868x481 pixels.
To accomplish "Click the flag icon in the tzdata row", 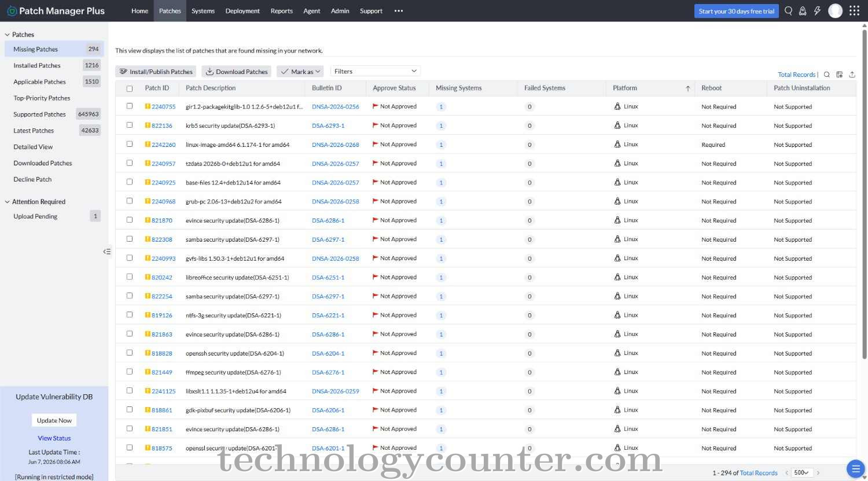I will point(375,164).
